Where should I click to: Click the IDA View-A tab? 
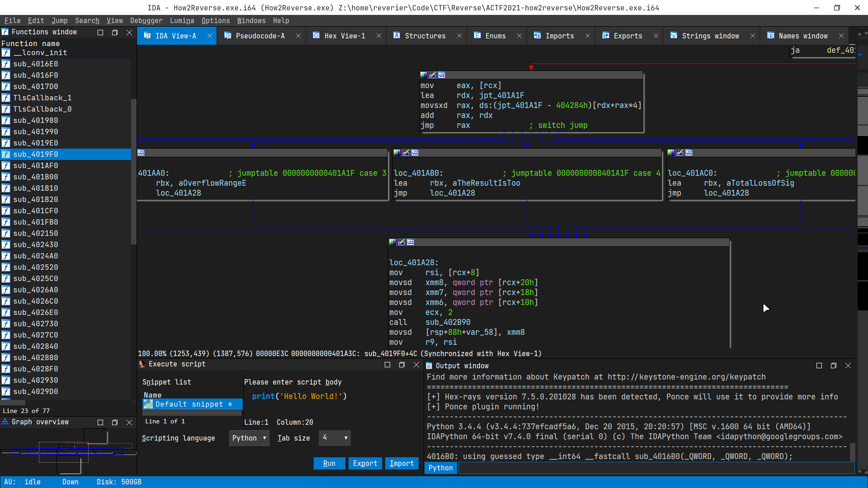[x=176, y=36]
